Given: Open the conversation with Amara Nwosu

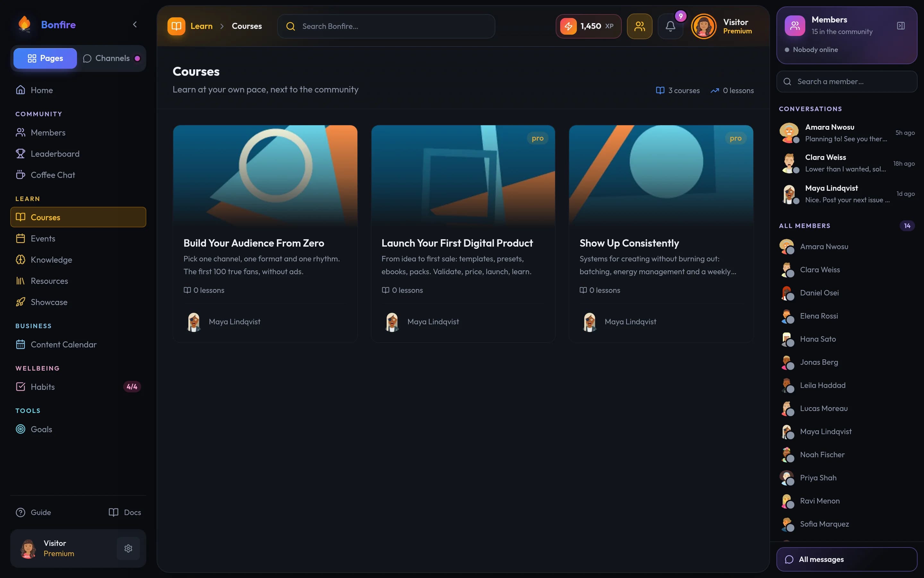Looking at the screenshot, I should 846,133.
